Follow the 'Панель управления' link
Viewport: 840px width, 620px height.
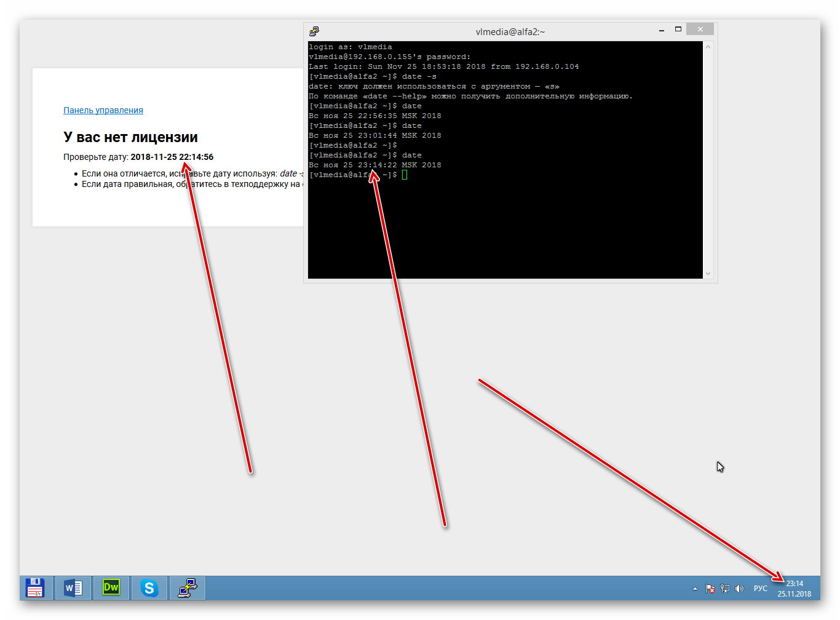(103, 110)
